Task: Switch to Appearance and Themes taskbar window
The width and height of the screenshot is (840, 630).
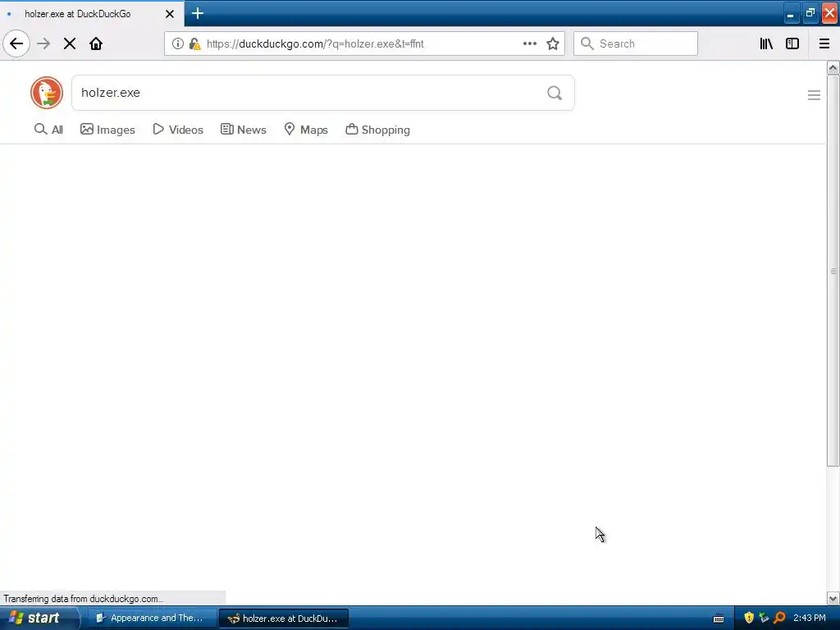Action: [152, 619]
